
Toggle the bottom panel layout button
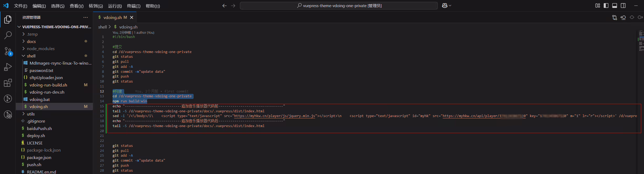615,6
